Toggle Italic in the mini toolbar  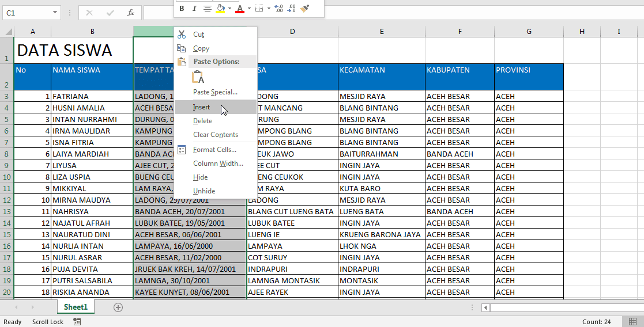pyautogui.click(x=194, y=9)
